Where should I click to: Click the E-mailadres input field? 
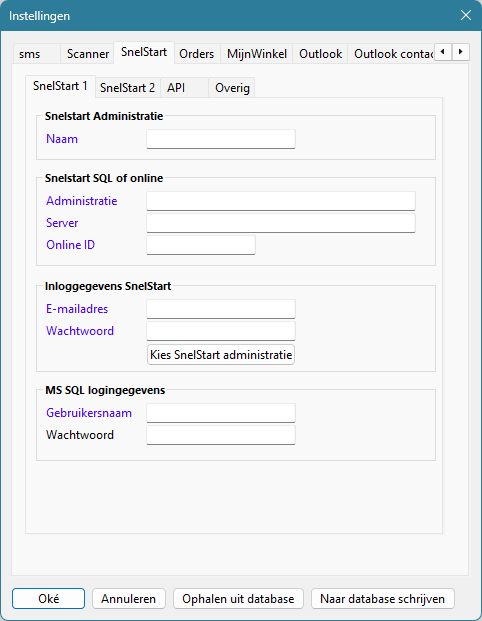[221, 309]
